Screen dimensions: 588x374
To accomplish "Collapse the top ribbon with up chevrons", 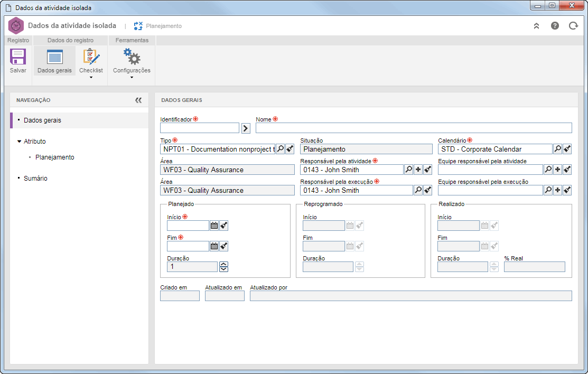I will click(x=536, y=26).
